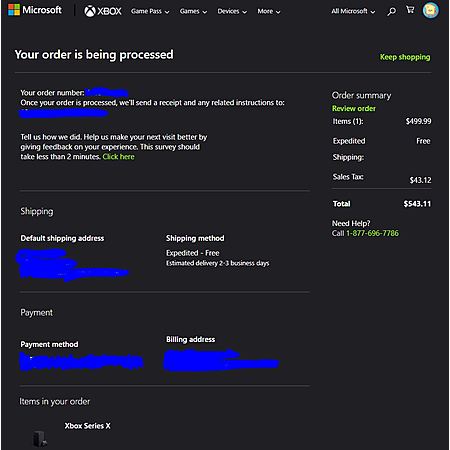Click the 'Sales Tax' label
The image size is (450, 450).
click(348, 177)
